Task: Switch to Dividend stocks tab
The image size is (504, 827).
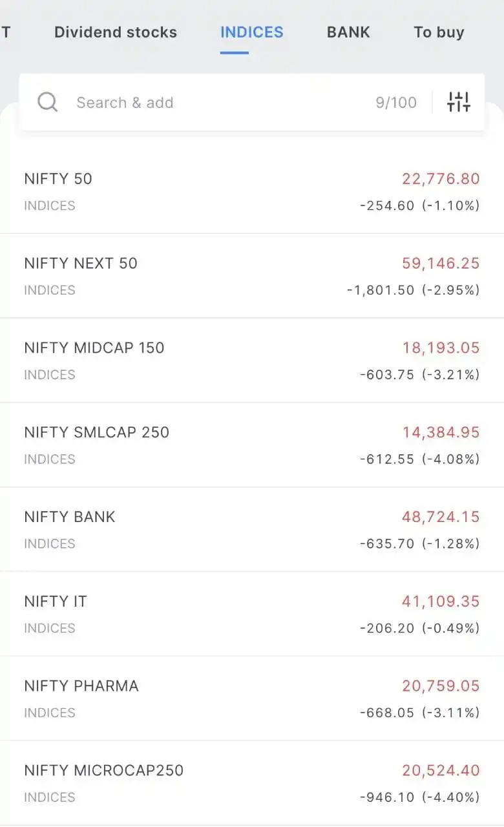Action: click(x=116, y=32)
